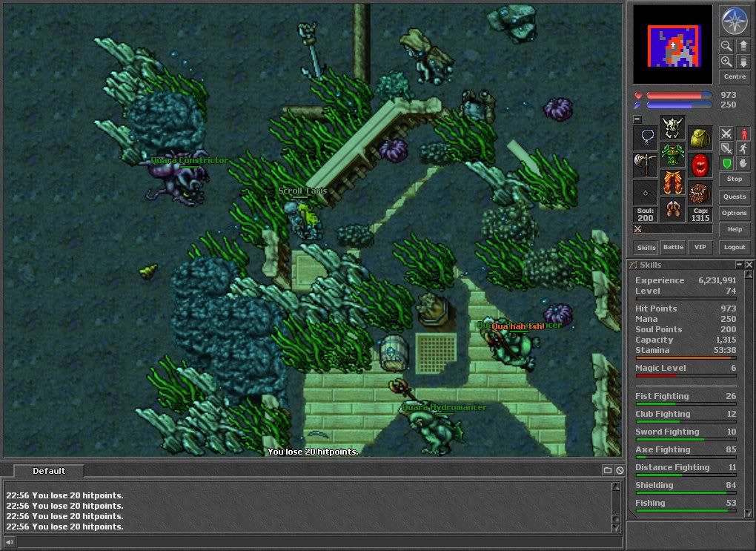The height and width of the screenshot is (551, 756).
Task: Select the amulet necklace slot
Action: click(646, 138)
